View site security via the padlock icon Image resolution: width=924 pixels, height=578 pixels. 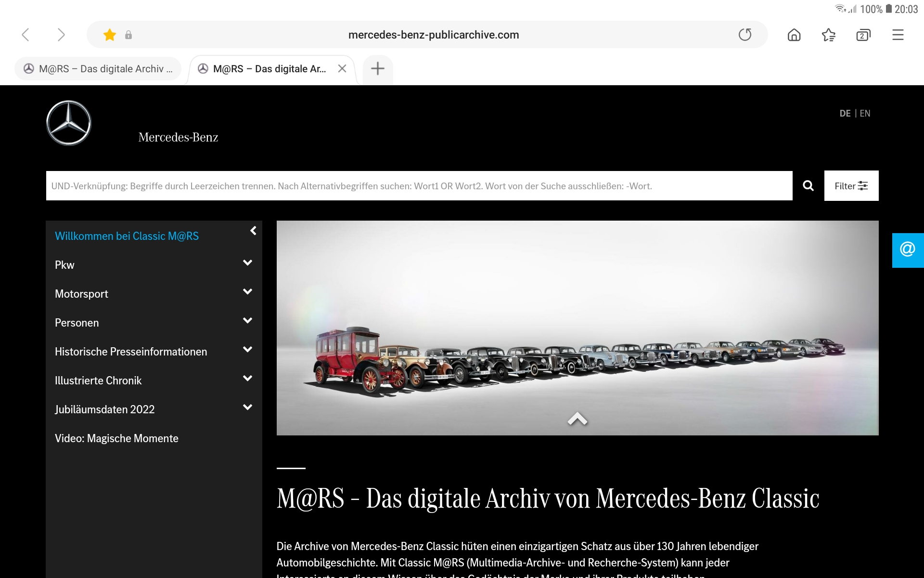(x=128, y=35)
